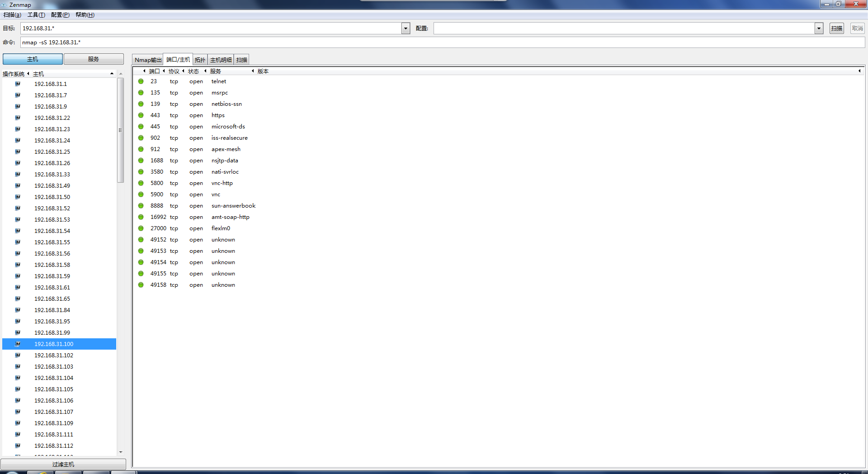Click the green status icon for port 902
This screenshot has width=868, height=474.
coord(141,138)
